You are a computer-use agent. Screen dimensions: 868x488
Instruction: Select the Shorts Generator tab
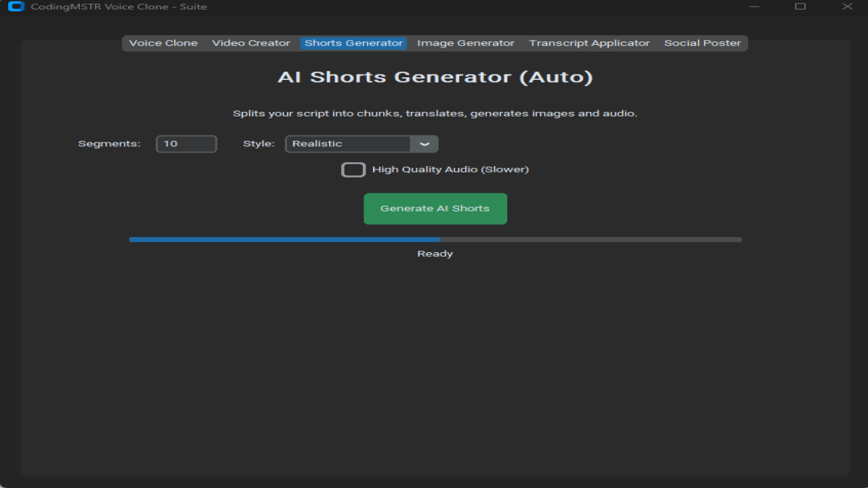(354, 43)
